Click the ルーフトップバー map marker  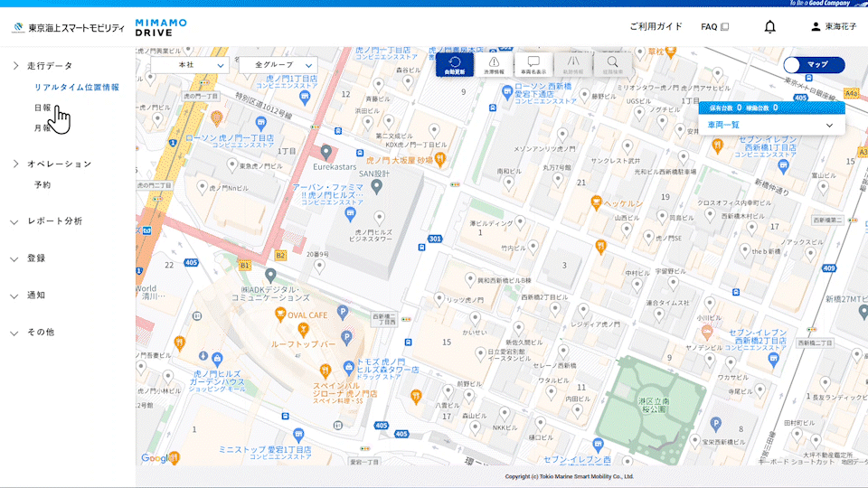(x=303, y=331)
